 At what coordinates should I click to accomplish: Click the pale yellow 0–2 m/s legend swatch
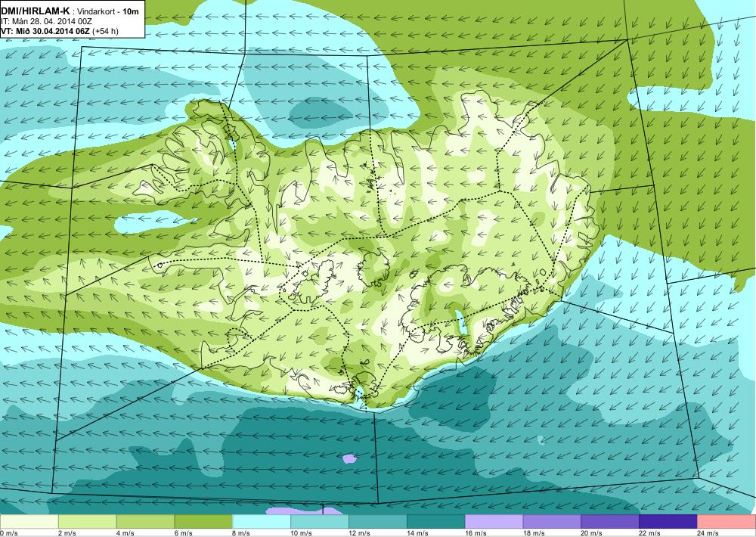point(29,522)
